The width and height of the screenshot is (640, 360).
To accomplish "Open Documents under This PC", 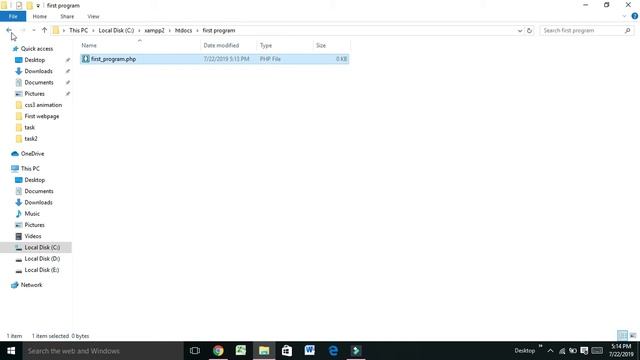I will tap(39, 191).
